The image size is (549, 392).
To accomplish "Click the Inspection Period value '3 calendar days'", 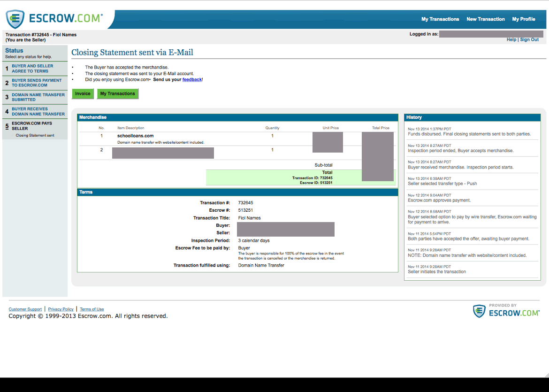I will (x=254, y=241).
